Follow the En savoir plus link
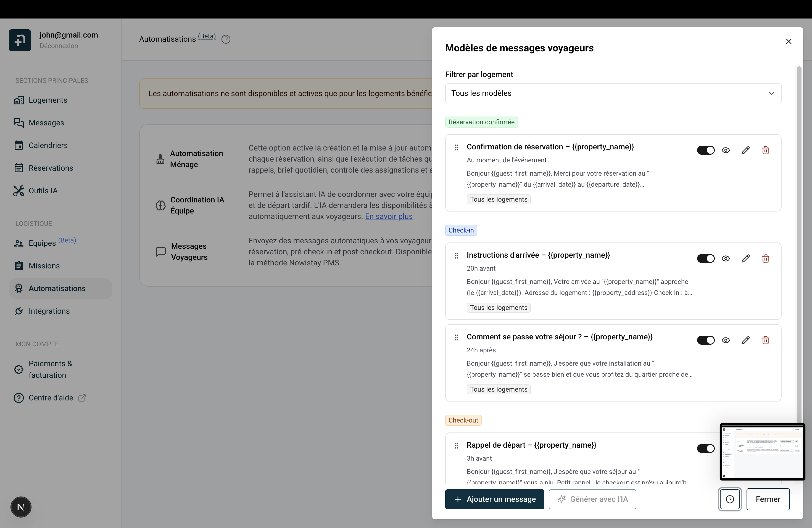 [x=389, y=216]
